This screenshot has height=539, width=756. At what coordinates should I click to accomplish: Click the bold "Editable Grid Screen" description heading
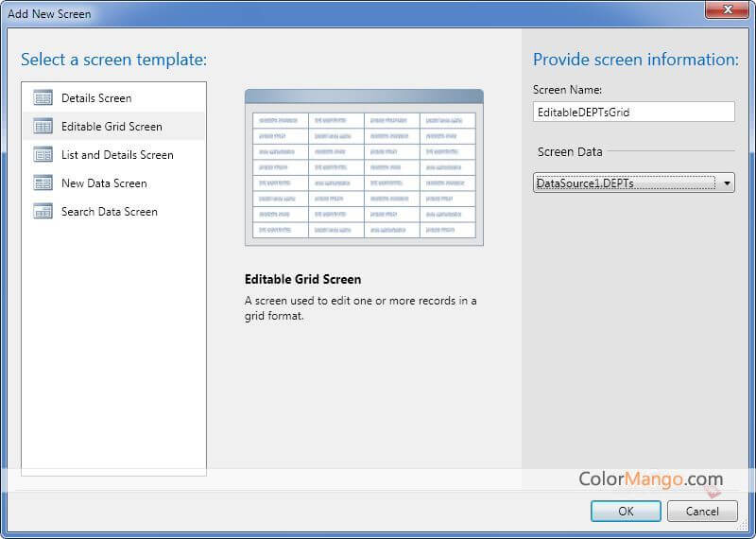302,280
